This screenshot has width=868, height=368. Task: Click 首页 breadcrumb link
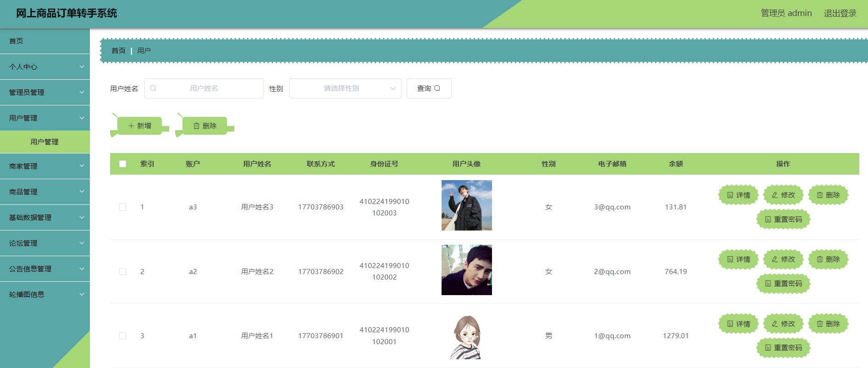(118, 51)
